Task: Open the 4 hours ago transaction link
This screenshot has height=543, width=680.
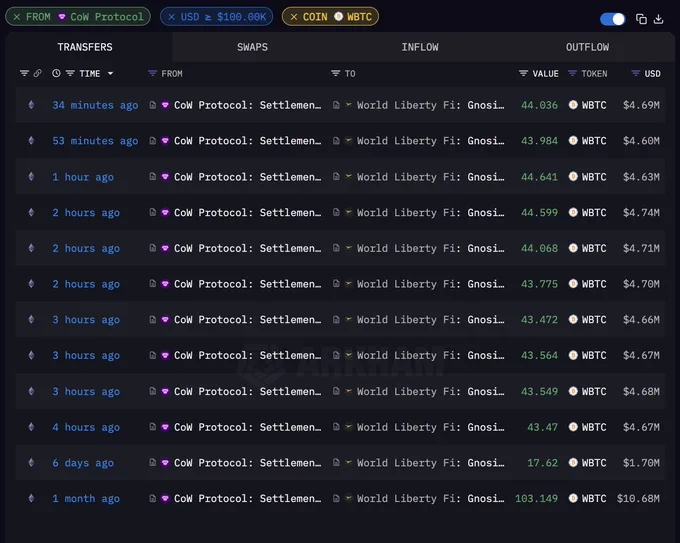Action: coord(86,427)
